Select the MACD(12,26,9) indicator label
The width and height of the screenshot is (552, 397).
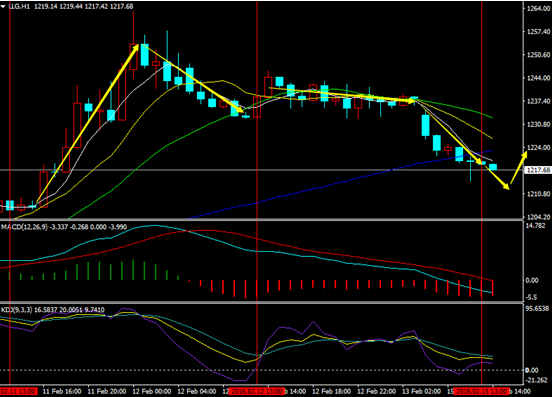24,227
